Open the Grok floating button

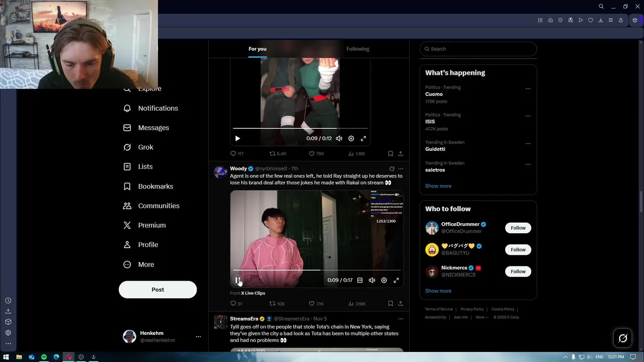click(x=623, y=338)
